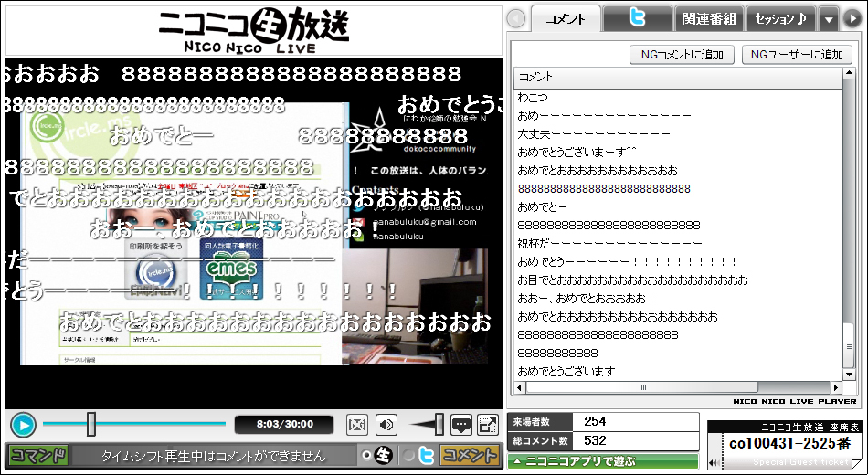Screen dimensions: 868x475
Task: Select comment おめでとうございます
Action: 678,372
